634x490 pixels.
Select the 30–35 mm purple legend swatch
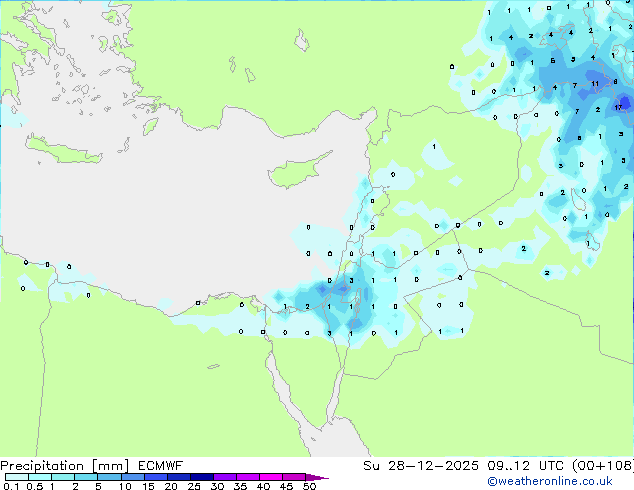[x=225, y=477]
